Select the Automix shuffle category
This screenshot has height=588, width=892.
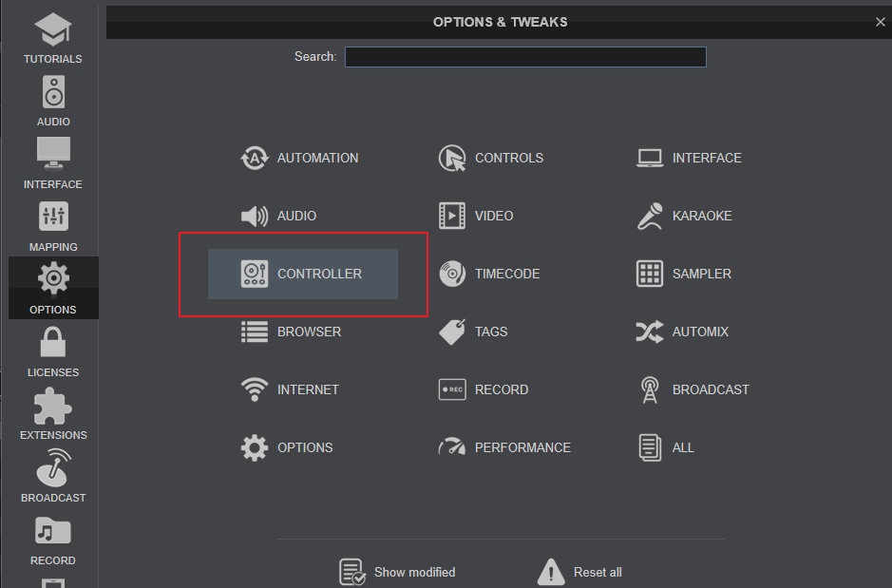tap(685, 332)
